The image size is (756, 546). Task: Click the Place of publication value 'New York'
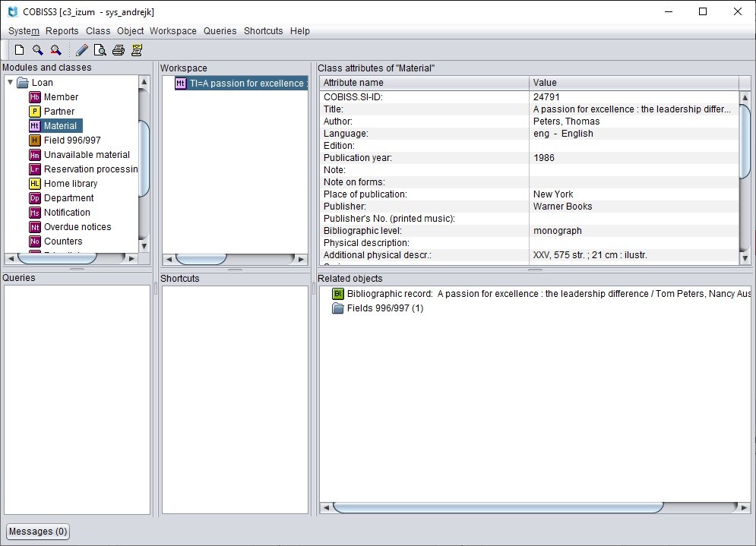[553, 194]
